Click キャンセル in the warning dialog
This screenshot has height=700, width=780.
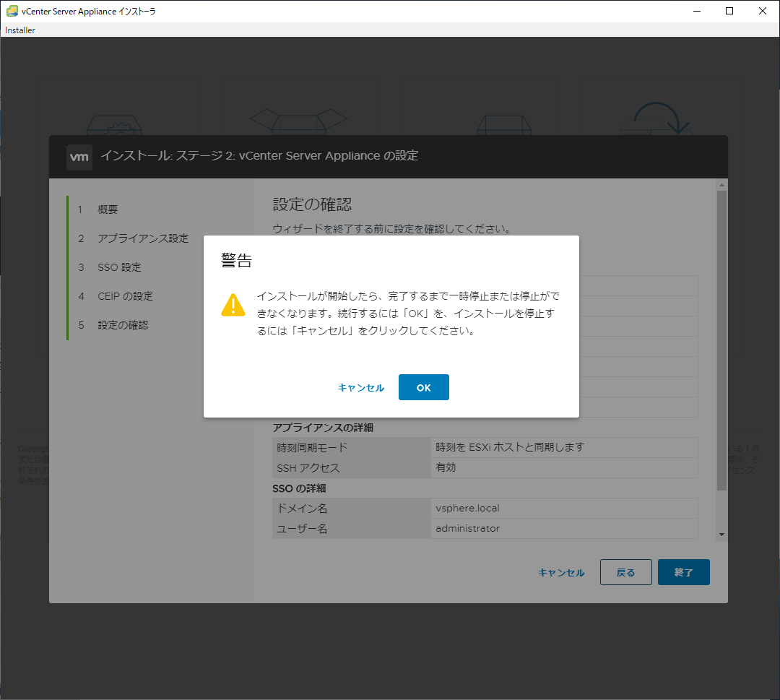(360, 387)
